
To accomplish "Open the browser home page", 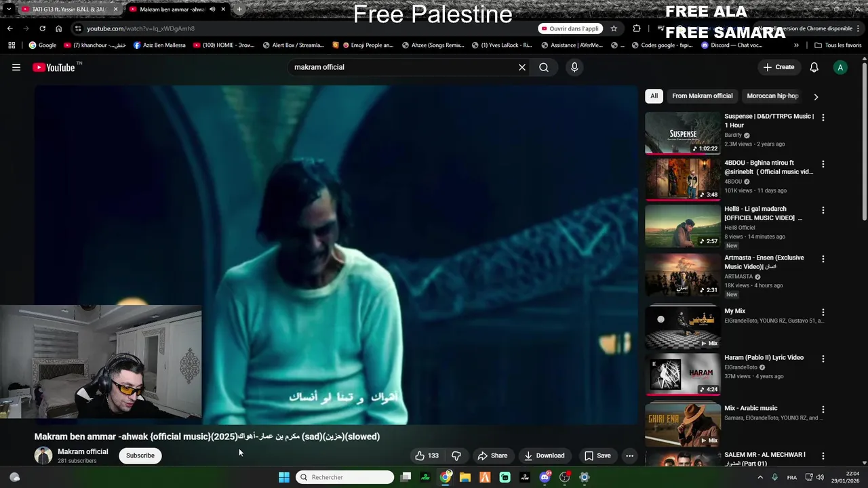I will tap(58, 28).
